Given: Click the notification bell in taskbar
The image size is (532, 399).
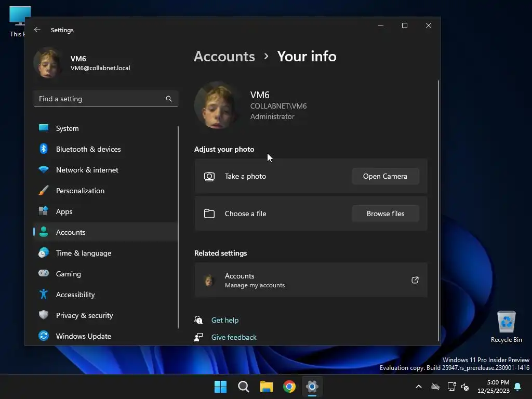Looking at the screenshot, I should point(518,387).
